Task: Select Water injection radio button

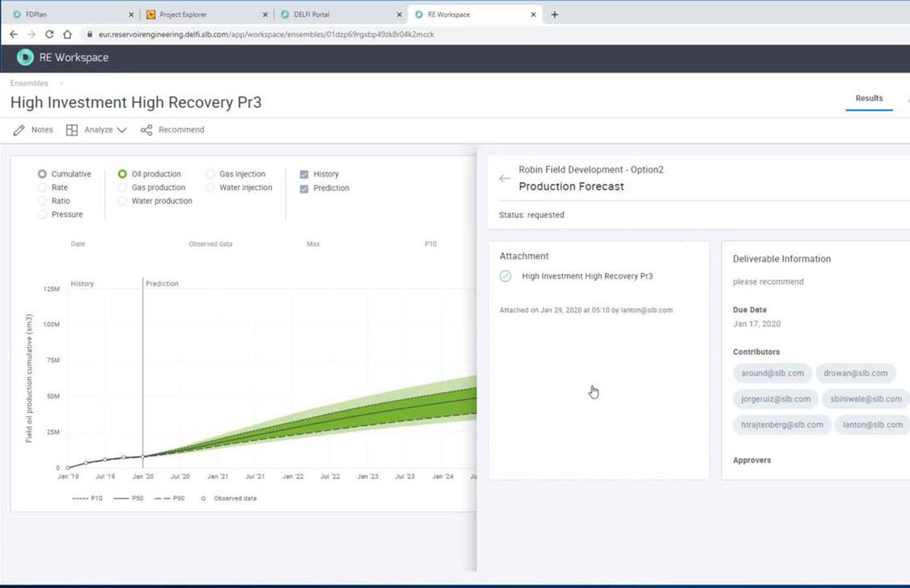Action: pyautogui.click(x=210, y=188)
